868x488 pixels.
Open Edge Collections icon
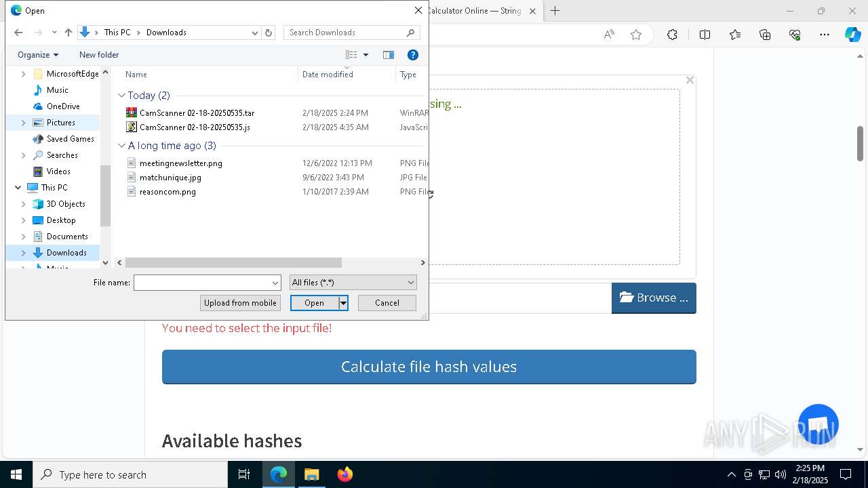pos(765,35)
